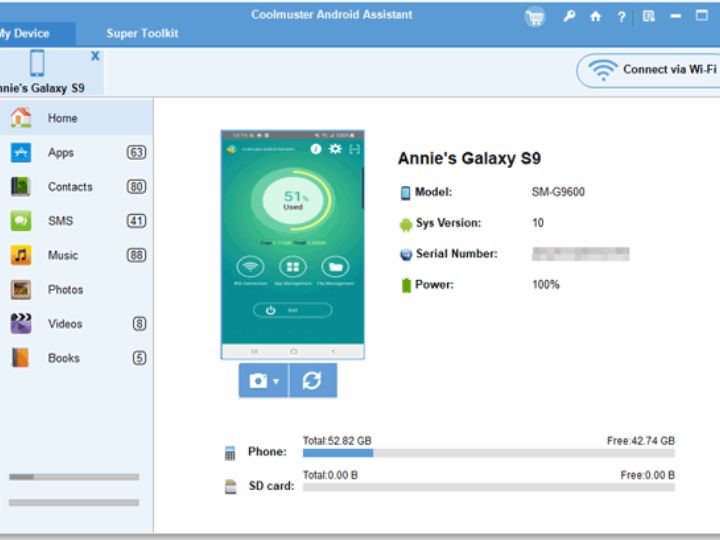Refresh the device screen preview
Viewport: 720px width, 540px height.
313,381
